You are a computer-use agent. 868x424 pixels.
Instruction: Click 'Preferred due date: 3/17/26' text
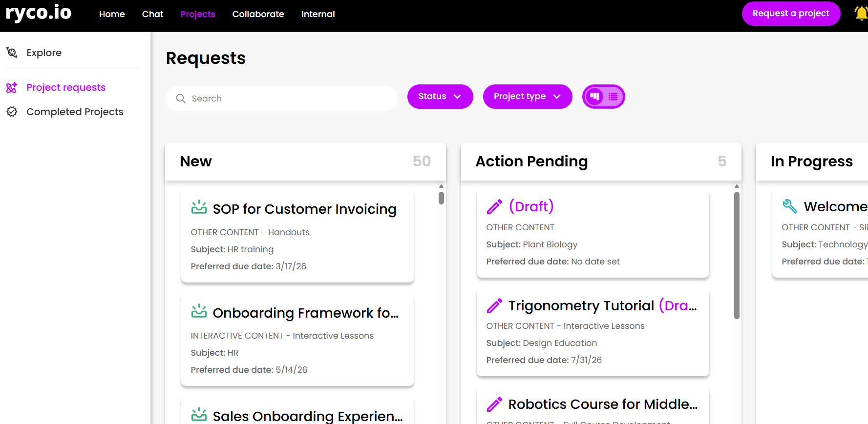[x=248, y=266]
